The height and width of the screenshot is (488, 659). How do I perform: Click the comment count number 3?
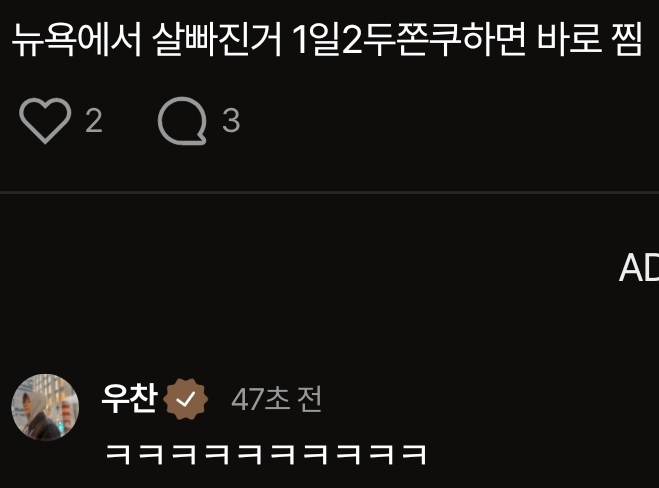pos(231,121)
